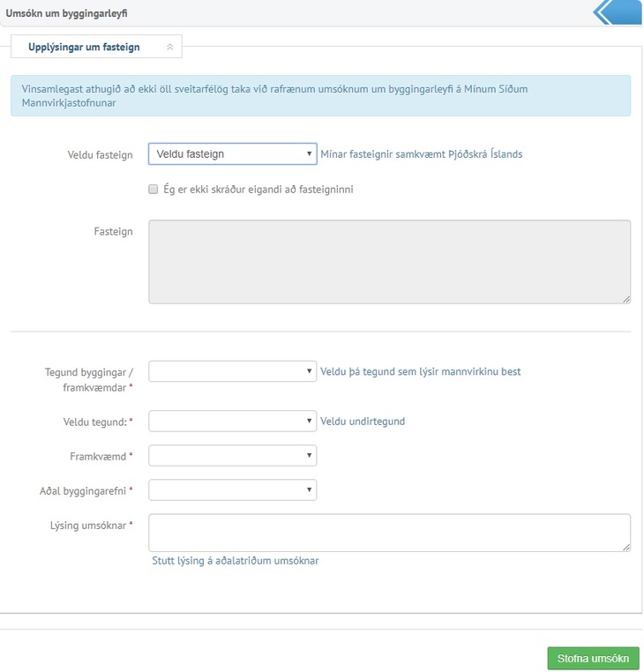Screen dimensions: 644x672
Task: Click the Aðal byggingarefni dropdown arrow
Action: [309, 489]
